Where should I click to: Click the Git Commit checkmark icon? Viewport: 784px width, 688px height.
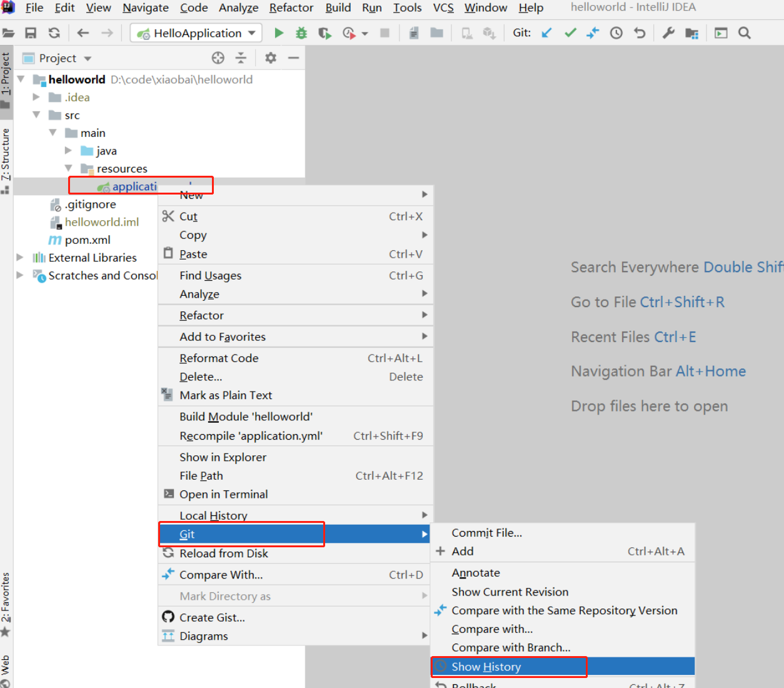(x=570, y=33)
